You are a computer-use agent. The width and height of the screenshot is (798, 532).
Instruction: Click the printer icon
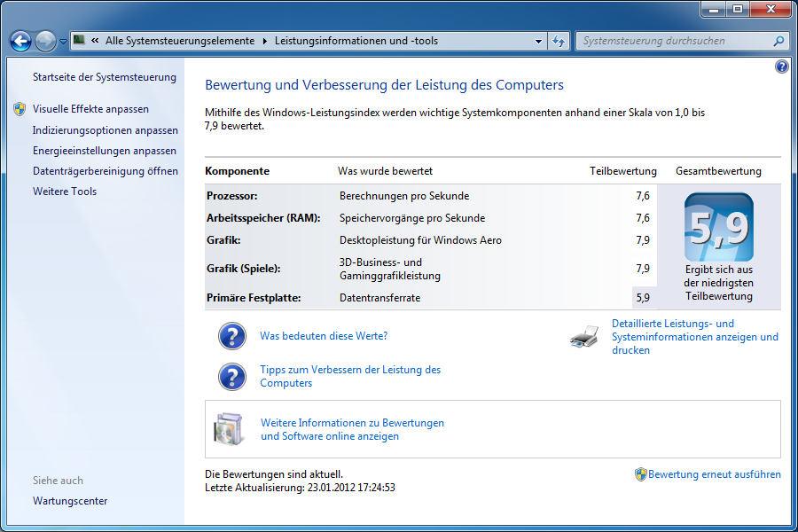pos(584,337)
